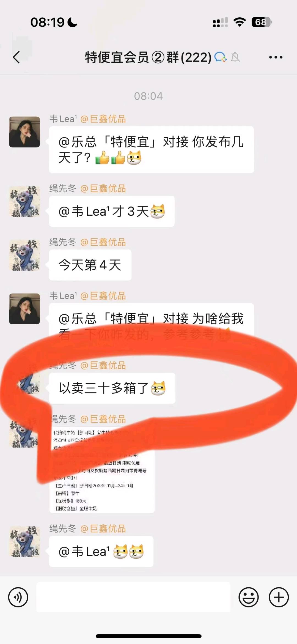Tap 绳先冬's avatar beside '才3天' message

pyautogui.click(x=24, y=201)
